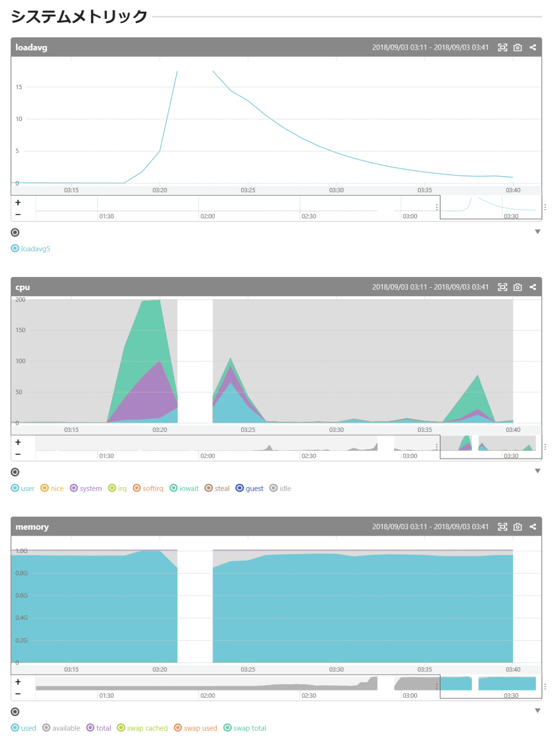Screen dimensions: 560x750
Task: Click the share icon on the memory panel
Action: 533,527
